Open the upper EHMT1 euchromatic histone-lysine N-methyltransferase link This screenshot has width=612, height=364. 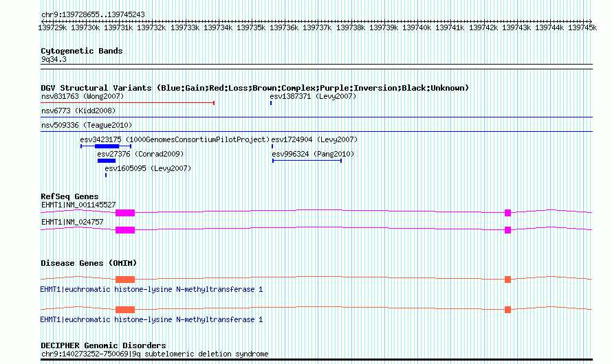tap(151, 290)
